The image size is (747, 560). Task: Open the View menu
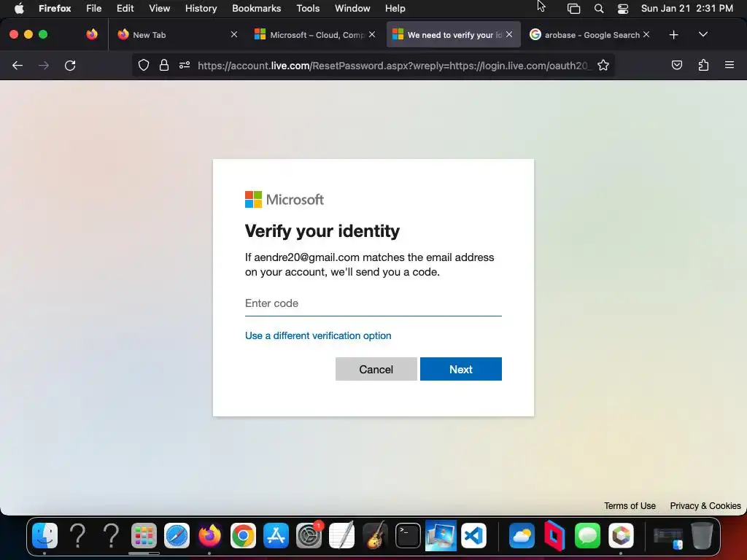pyautogui.click(x=159, y=8)
